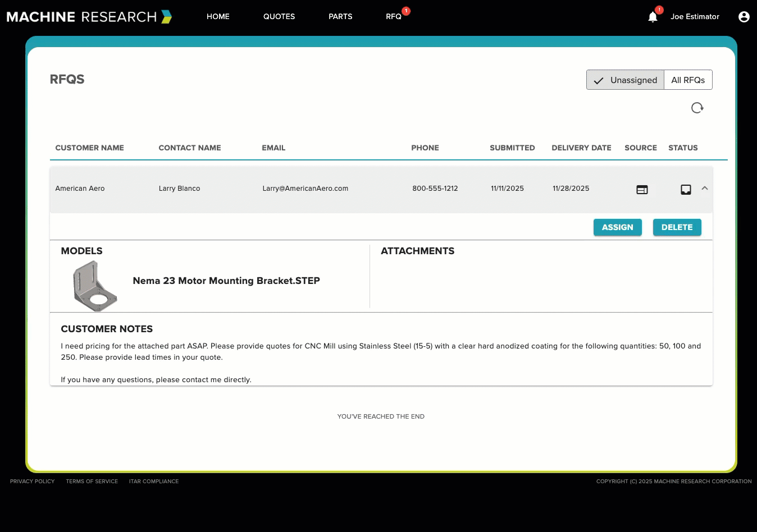
Task: Delete the American Aero RFQ
Action: 677,227
